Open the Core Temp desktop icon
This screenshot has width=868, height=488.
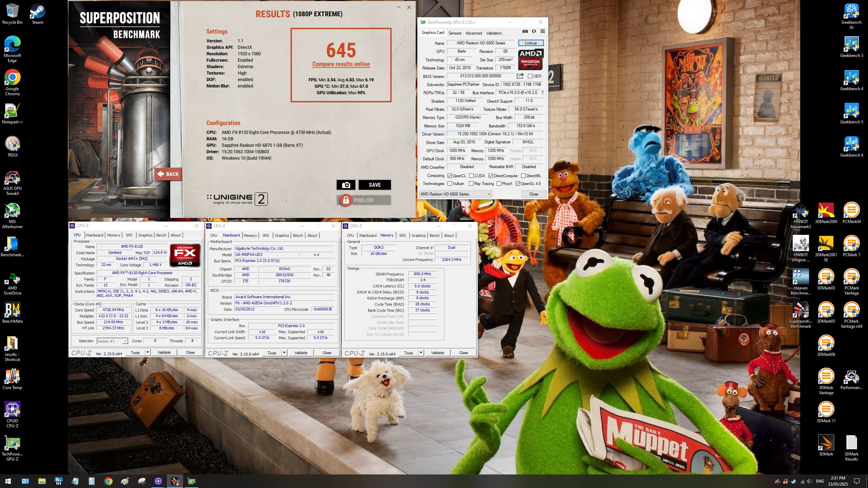click(x=13, y=379)
